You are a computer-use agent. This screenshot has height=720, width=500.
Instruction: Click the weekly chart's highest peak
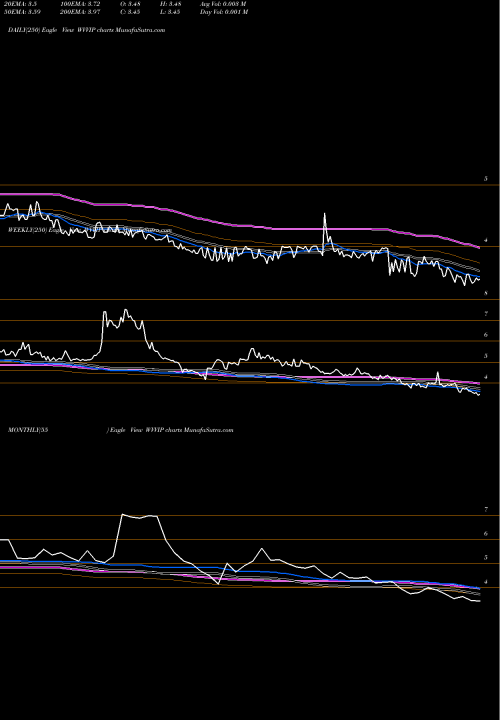(x=125, y=311)
